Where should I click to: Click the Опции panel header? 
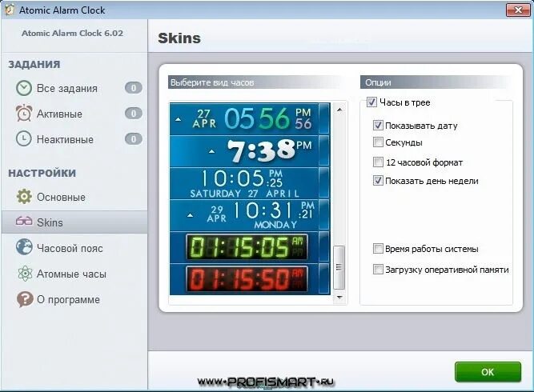coord(436,82)
